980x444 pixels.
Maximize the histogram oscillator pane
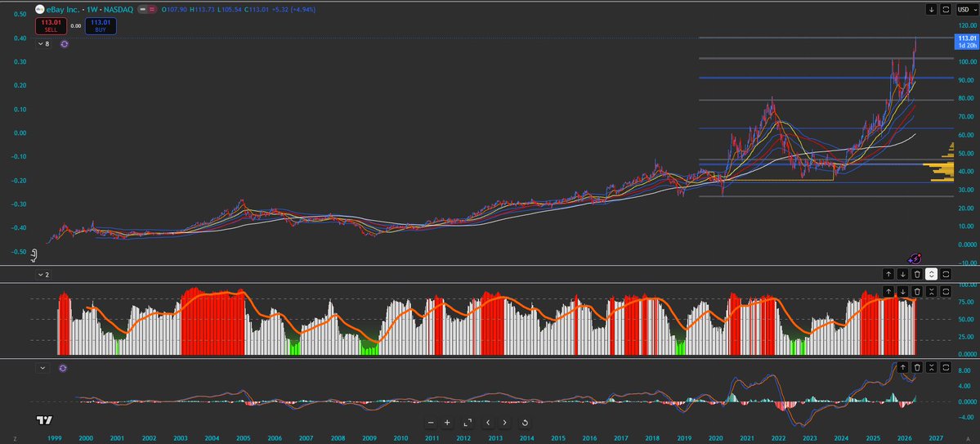point(946,291)
